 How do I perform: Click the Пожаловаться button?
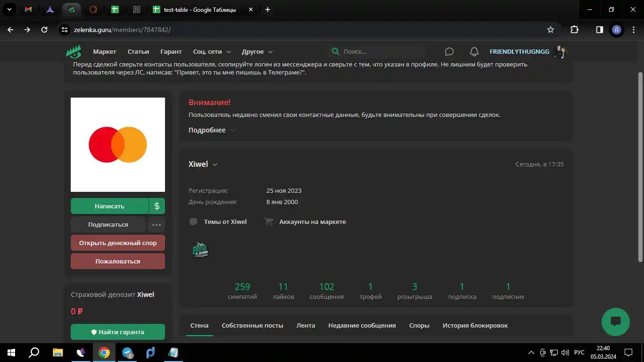click(118, 261)
